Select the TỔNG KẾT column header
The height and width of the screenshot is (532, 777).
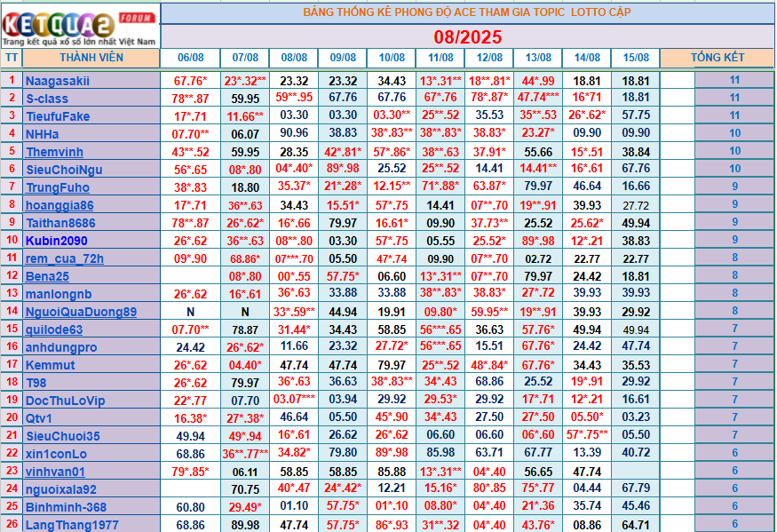(718, 58)
